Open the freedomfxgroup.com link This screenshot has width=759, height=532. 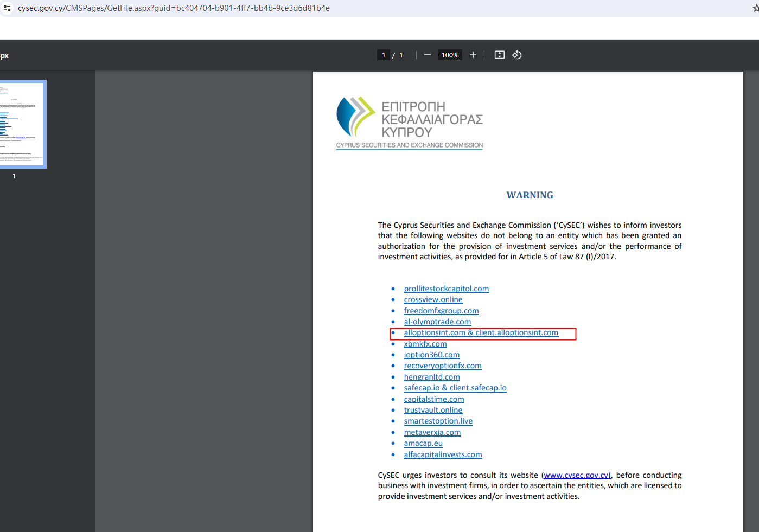tap(442, 311)
